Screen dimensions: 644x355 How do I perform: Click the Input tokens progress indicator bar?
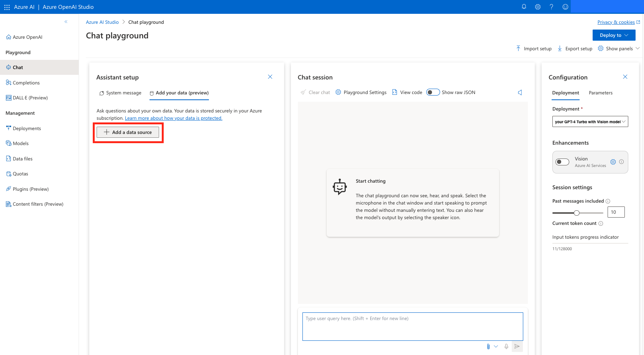[x=590, y=243]
